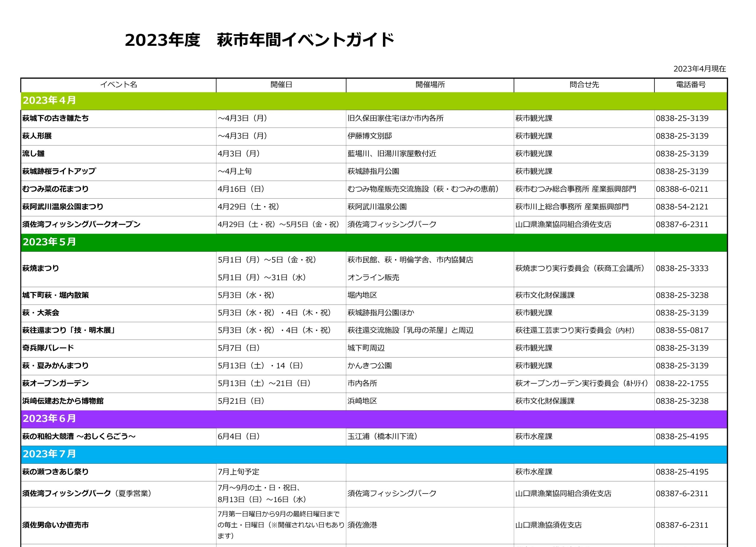Click phone number 08388-6-0211
Viewport: 756px width, 547px height.
(x=682, y=189)
